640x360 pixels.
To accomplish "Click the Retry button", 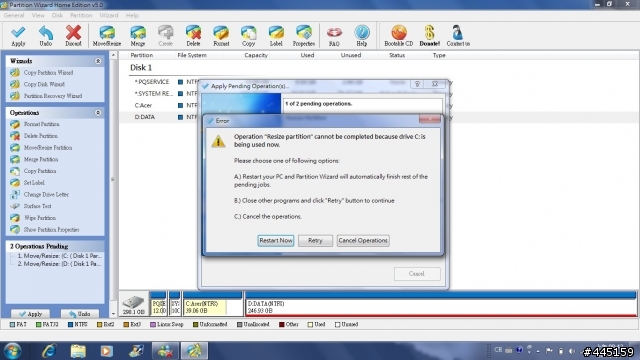I will tap(315, 240).
